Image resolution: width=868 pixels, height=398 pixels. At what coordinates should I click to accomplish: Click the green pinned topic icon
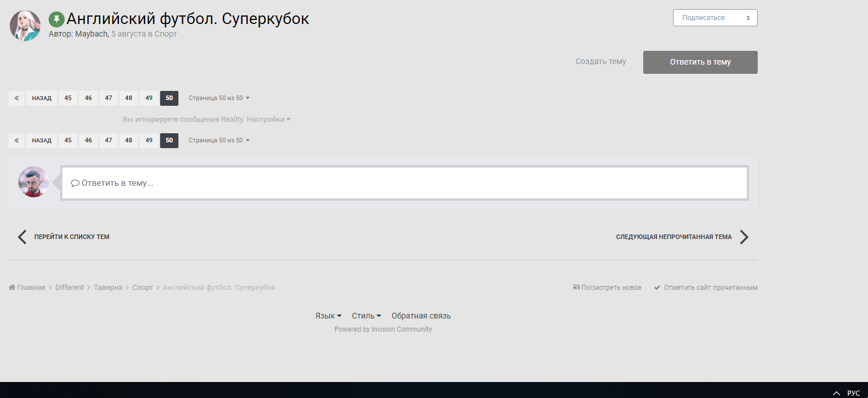pos(56,19)
